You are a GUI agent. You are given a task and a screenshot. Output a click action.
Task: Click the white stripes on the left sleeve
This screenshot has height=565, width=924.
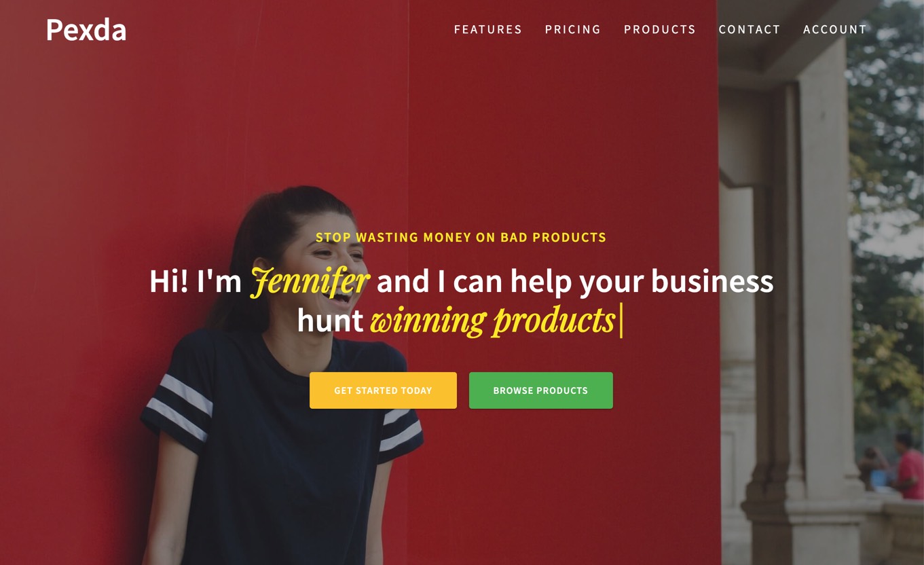178,407
